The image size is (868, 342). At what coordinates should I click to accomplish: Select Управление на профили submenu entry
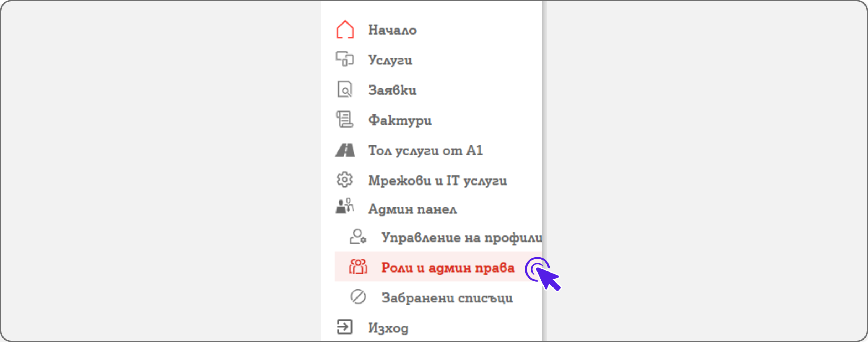461,238
